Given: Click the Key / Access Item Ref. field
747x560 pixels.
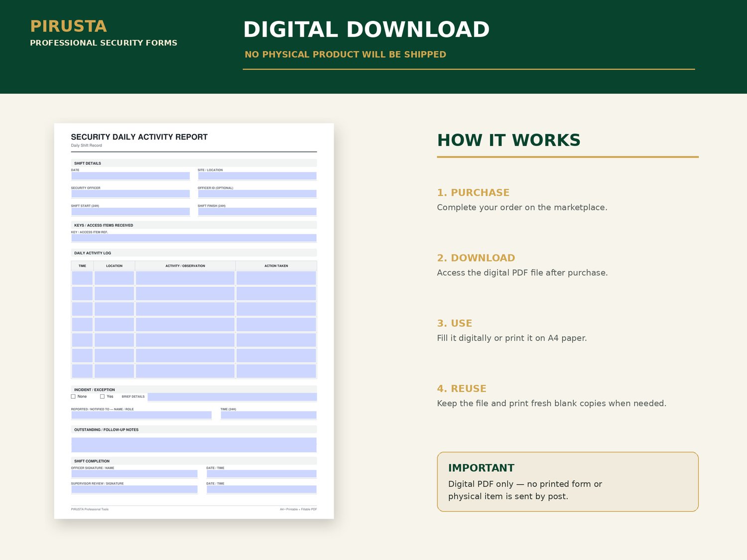Looking at the screenshot, I should (194, 238).
